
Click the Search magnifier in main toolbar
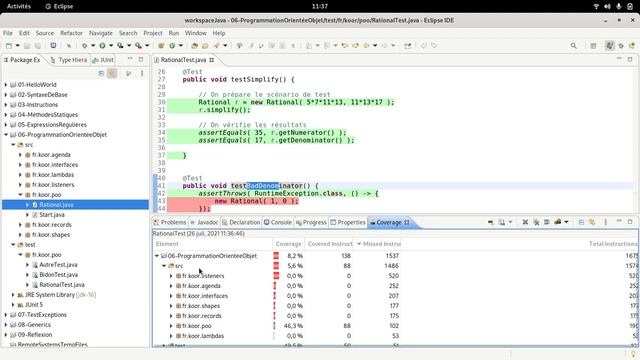pos(573,46)
